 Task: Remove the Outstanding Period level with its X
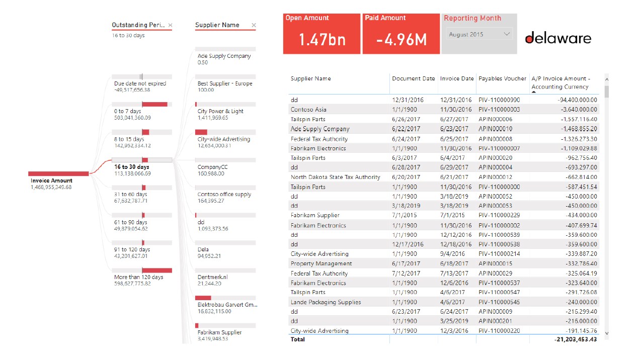pyautogui.click(x=170, y=25)
